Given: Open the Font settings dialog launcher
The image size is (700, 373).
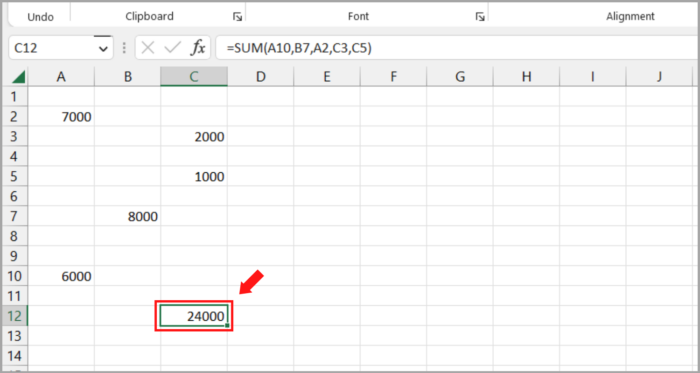Looking at the screenshot, I should coord(480,17).
